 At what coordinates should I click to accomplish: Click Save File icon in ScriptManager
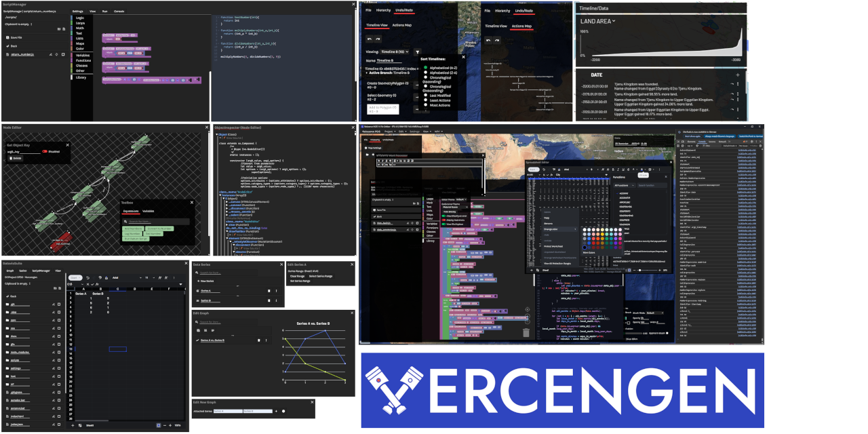point(7,37)
